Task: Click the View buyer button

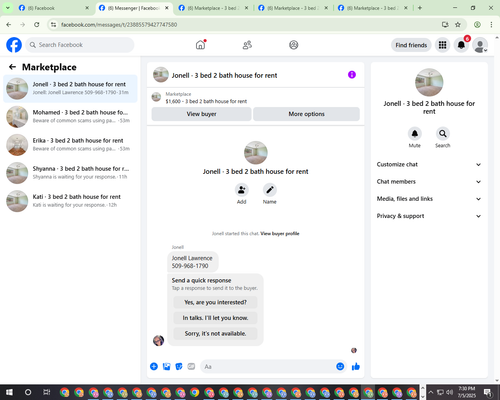Action: tap(201, 114)
